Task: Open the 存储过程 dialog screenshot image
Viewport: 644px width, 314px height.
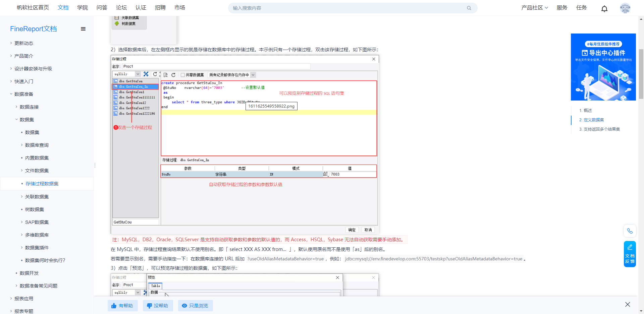Action: point(245,144)
